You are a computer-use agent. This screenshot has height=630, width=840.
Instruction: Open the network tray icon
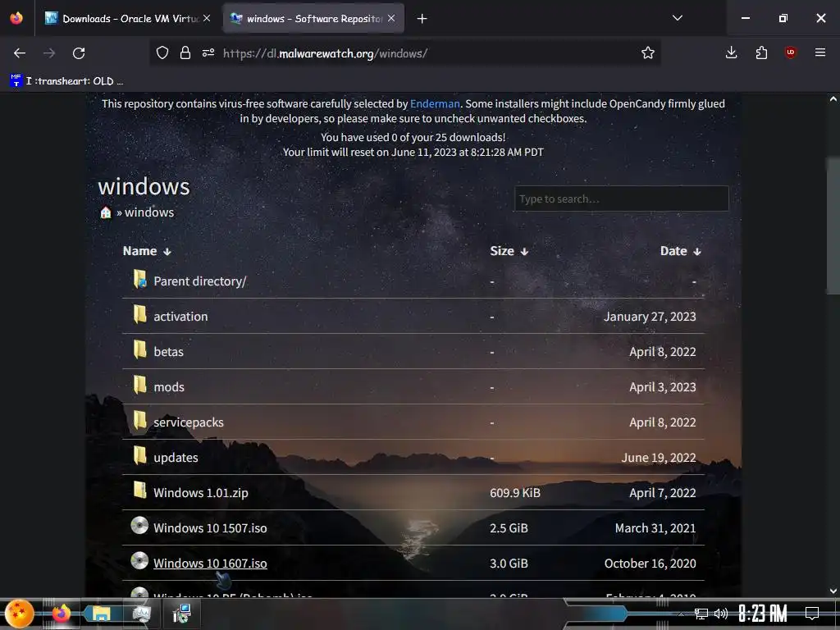click(x=701, y=614)
